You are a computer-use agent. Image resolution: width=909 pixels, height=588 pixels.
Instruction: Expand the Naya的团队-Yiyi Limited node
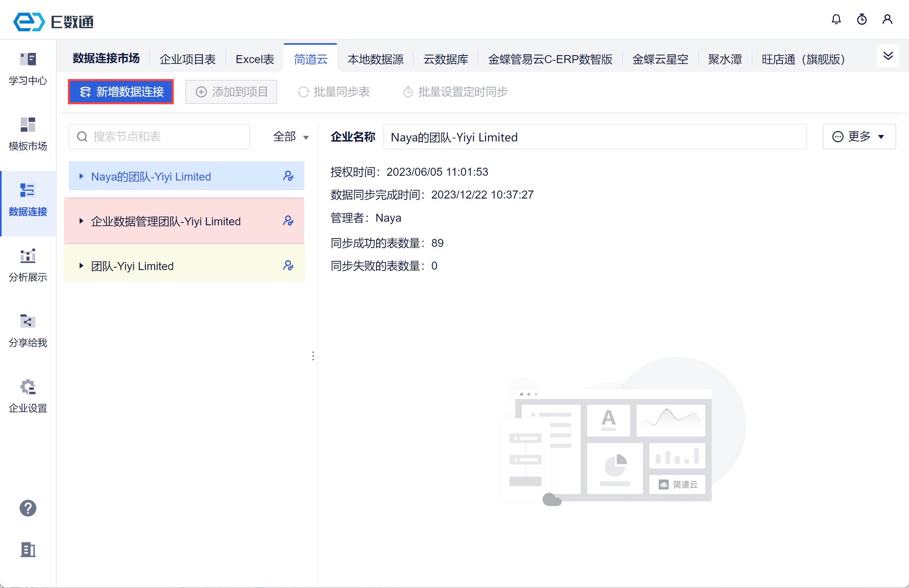point(81,176)
